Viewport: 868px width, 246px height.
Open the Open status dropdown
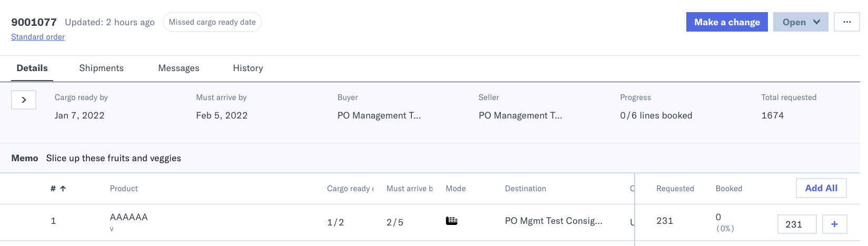click(x=801, y=22)
